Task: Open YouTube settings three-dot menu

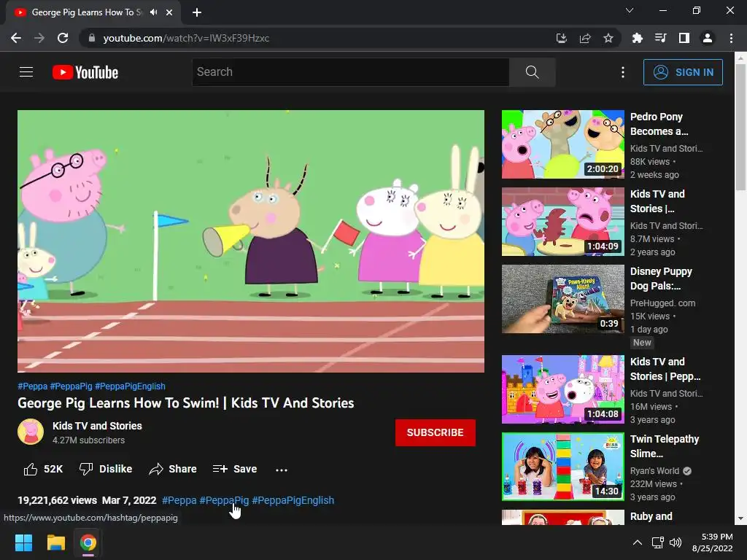Action: [x=623, y=72]
